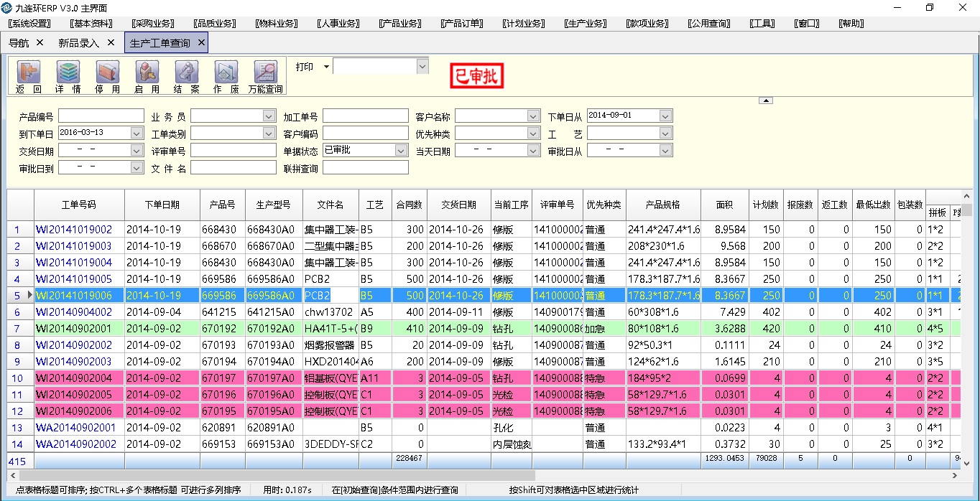Open the 审批日到 date dropdown

(x=137, y=167)
